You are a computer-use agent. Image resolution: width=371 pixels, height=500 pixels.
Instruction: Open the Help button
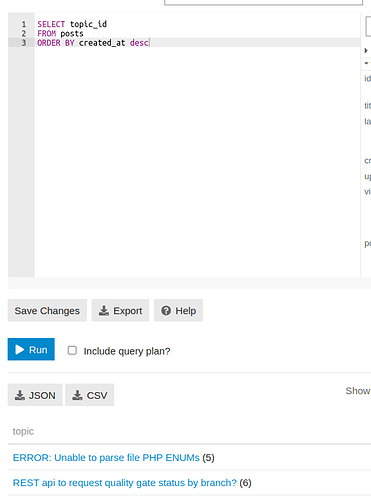(x=178, y=310)
